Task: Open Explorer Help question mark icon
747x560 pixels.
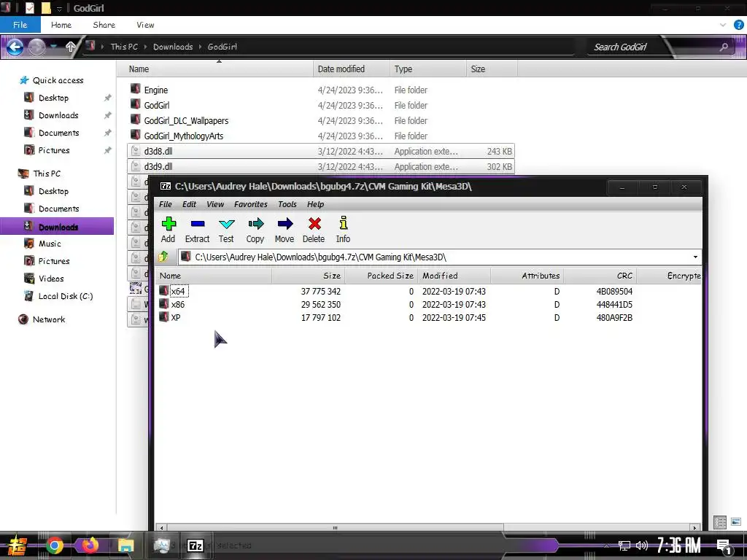Action: pyautogui.click(x=739, y=25)
